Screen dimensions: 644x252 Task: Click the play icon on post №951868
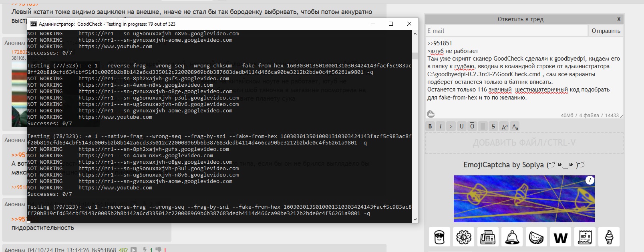coord(134,250)
